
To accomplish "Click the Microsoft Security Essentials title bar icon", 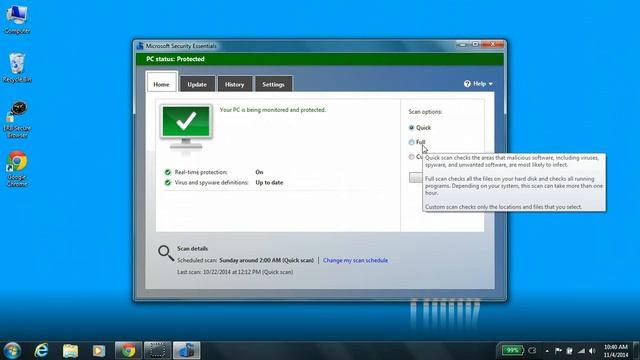I will (140, 46).
